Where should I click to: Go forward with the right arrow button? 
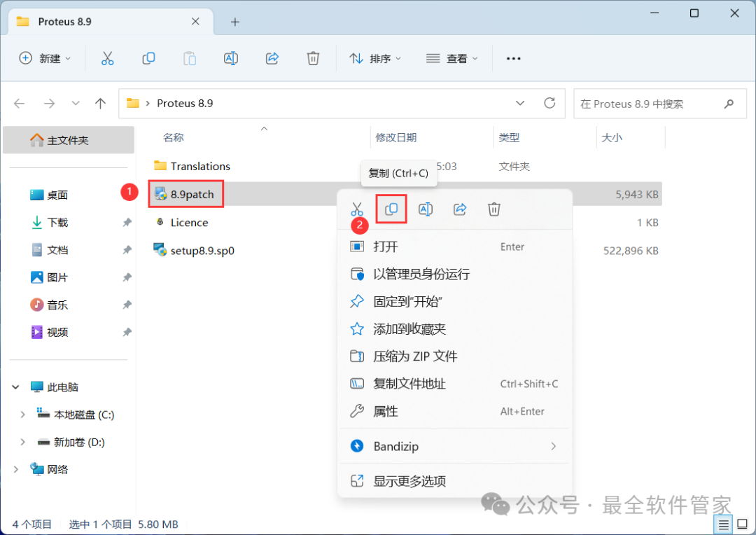[x=49, y=103]
